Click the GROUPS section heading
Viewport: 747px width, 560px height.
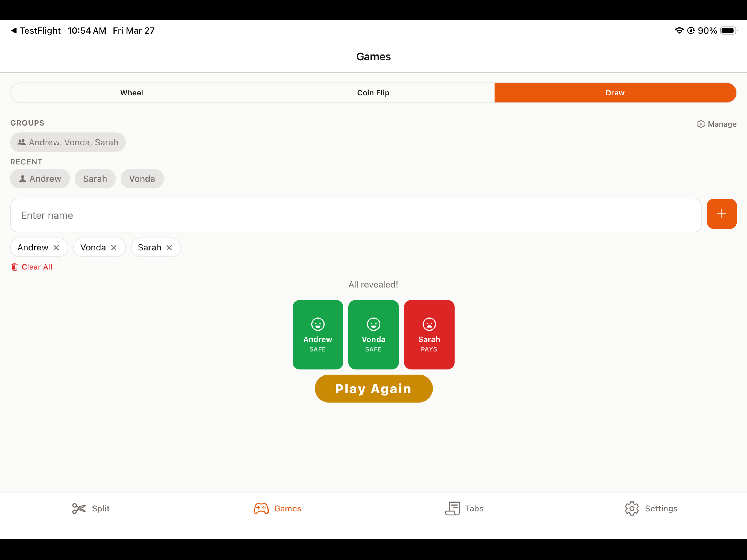pos(27,123)
